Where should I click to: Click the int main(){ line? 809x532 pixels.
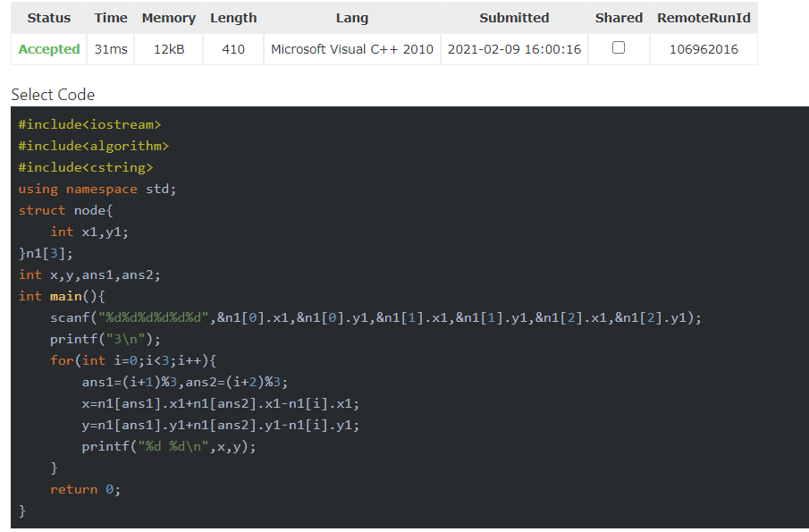pyautogui.click(x=62, y=296)
